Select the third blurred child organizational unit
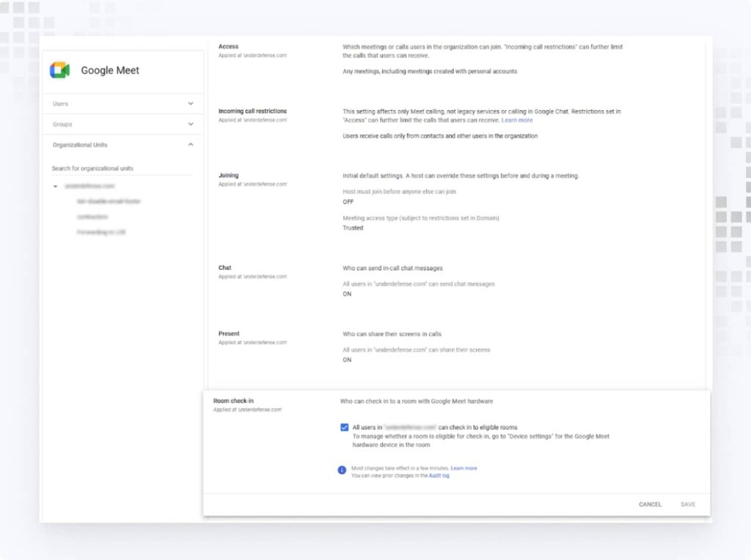 pyautogui.click(x=101, y=232)
